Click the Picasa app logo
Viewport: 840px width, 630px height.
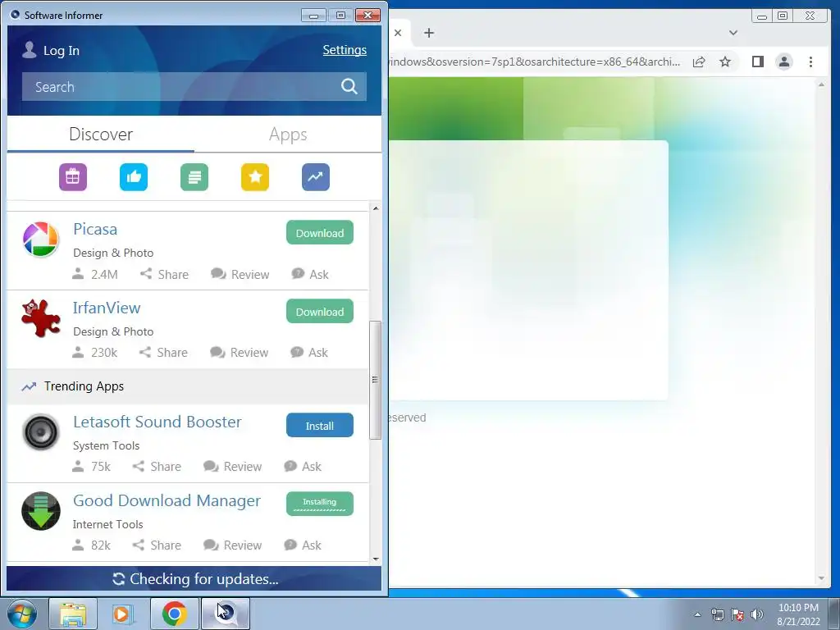point(41,239)
